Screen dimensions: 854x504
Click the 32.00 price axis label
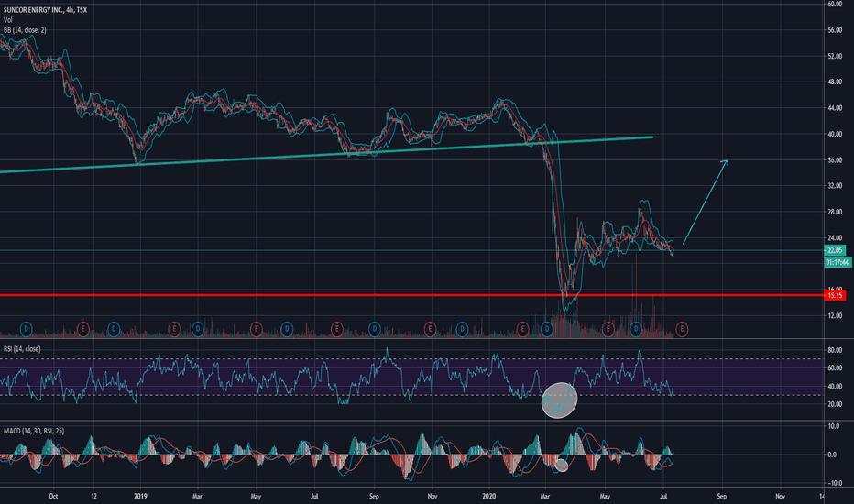835,186
